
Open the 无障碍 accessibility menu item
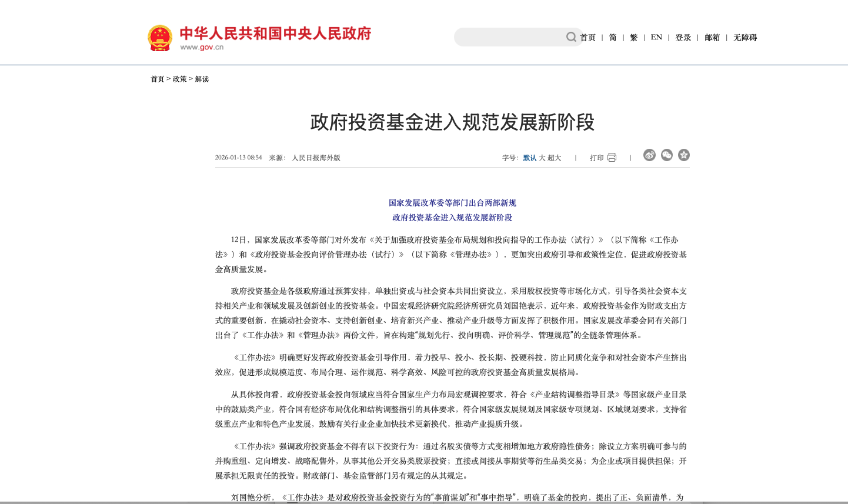click(744, 38)
